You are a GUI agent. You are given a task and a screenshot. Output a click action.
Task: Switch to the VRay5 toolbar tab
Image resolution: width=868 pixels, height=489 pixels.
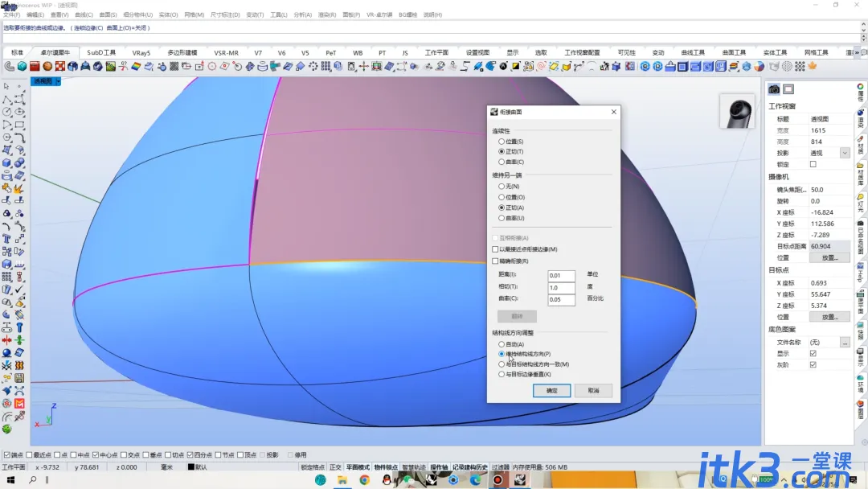click(x=141, y=52)
